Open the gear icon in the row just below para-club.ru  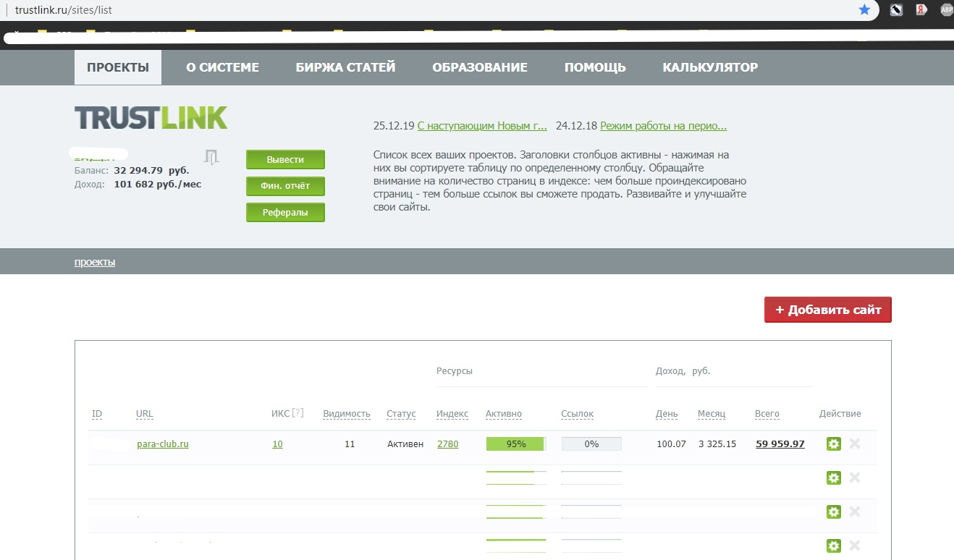click(834, 478)
